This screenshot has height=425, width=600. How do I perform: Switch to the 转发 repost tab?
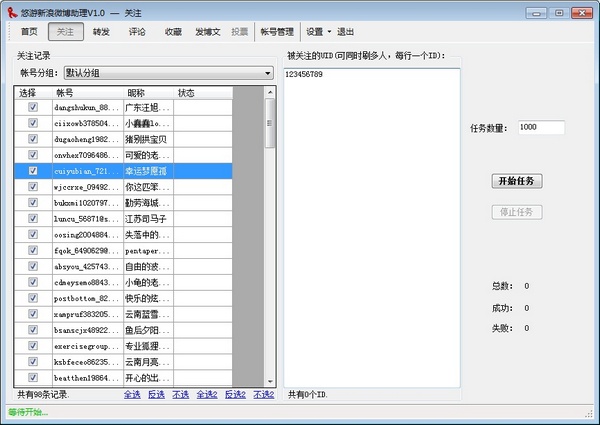[101, 32]
